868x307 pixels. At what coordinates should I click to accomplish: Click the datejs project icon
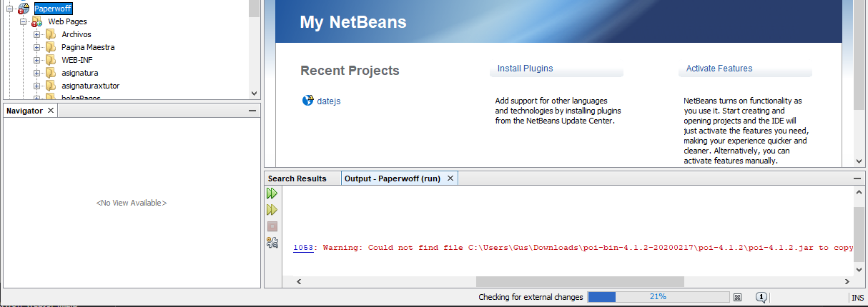[308, 101]
